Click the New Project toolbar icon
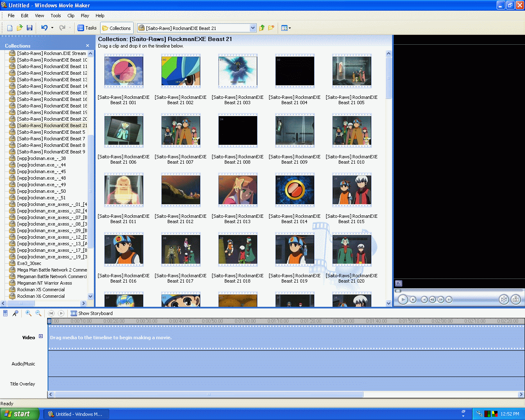This screenshot has height=420, width=525. (x=10, y=28)
